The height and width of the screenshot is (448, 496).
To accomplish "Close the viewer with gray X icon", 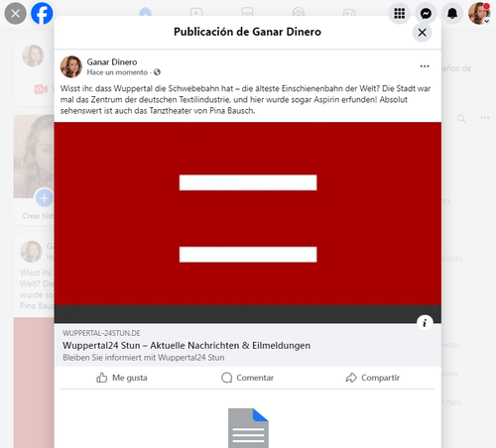I will click(15, 14).
